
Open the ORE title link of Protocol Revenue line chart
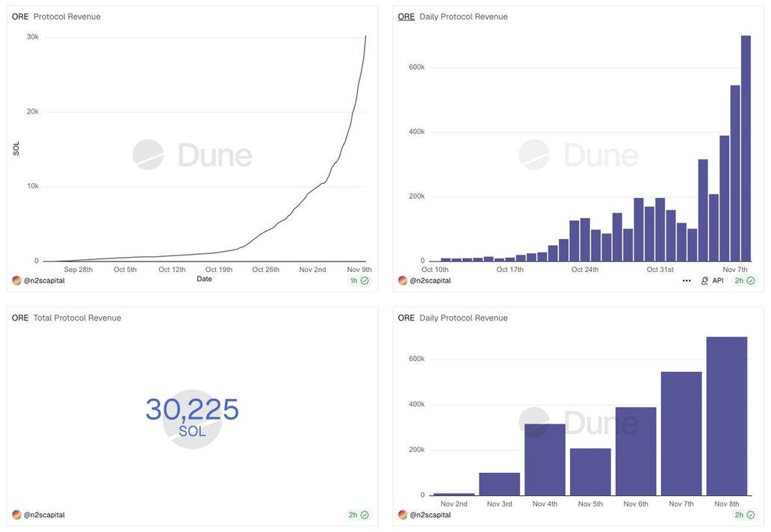(20, 16)
